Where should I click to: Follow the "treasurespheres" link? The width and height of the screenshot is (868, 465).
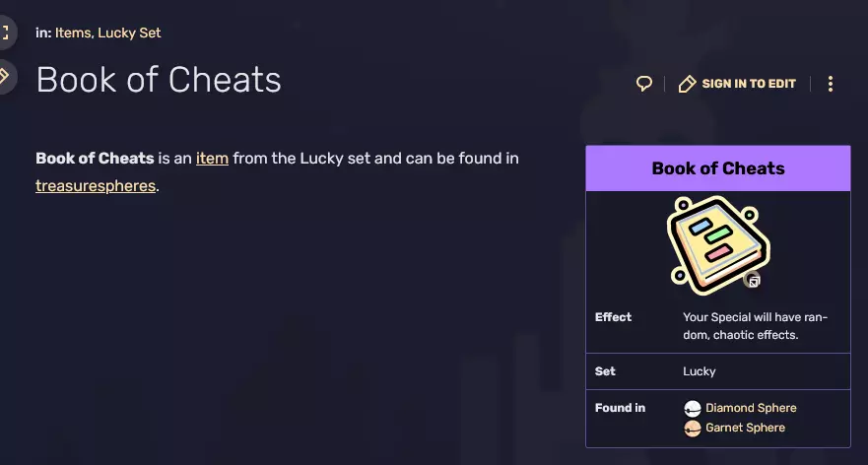pos(96,185)
